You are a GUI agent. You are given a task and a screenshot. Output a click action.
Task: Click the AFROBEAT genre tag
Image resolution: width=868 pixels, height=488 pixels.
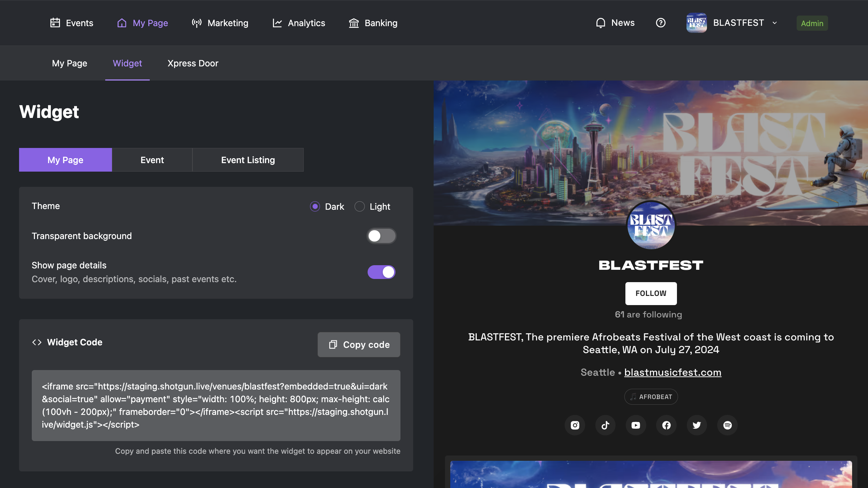[x=651, y=397]
